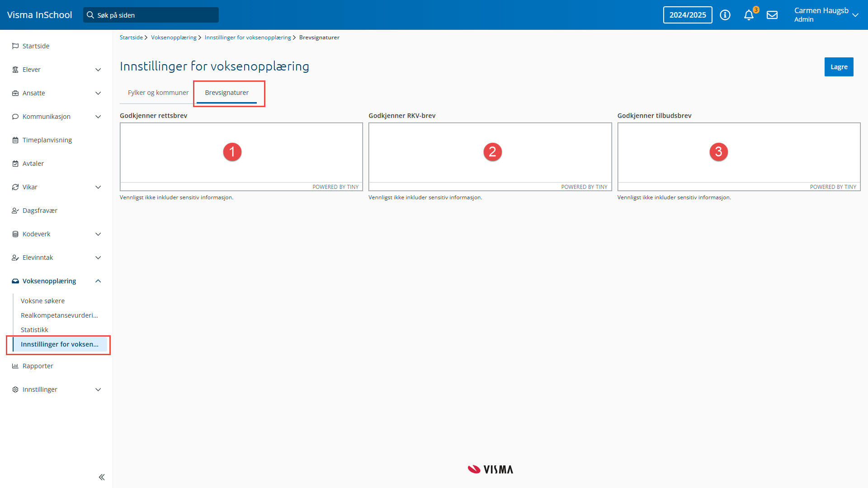Collapse the sidebar with double-chevron icon
The height and width of the screenshot is (488, 868).
(102, 477)
